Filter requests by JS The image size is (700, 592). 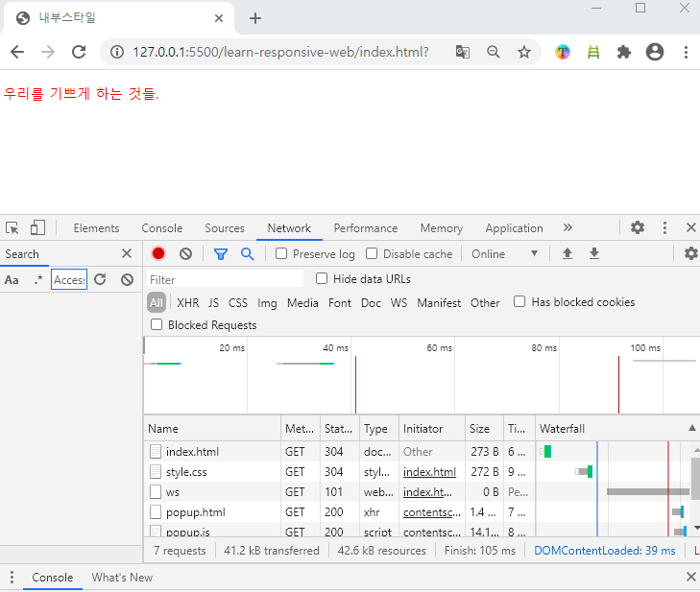[x=213, y=303]
